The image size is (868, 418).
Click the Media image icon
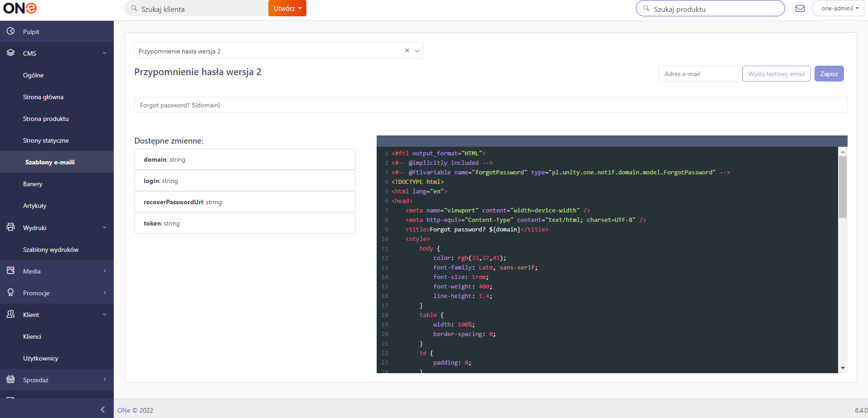tap(10, 271)
